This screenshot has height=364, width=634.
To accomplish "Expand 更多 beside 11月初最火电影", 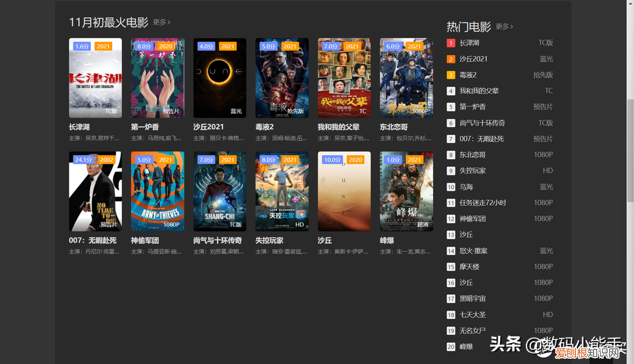I will [162, 22].
